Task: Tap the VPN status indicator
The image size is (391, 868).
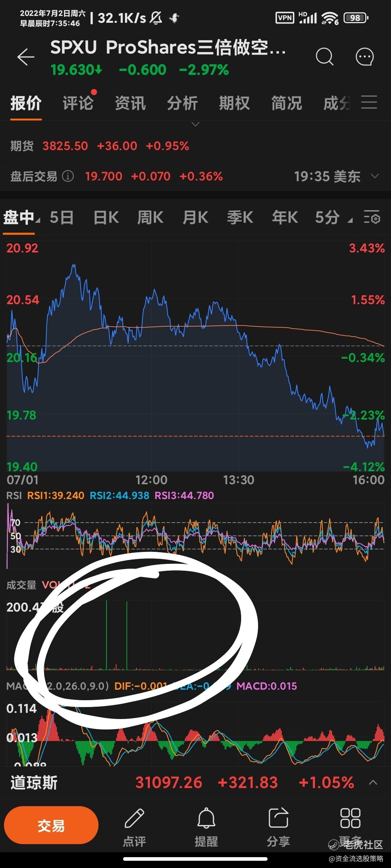Action: [x=285, y=17]
